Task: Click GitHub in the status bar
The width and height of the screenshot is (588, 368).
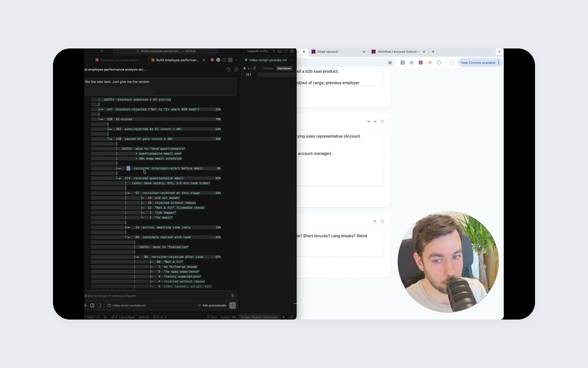Action: 144,317
